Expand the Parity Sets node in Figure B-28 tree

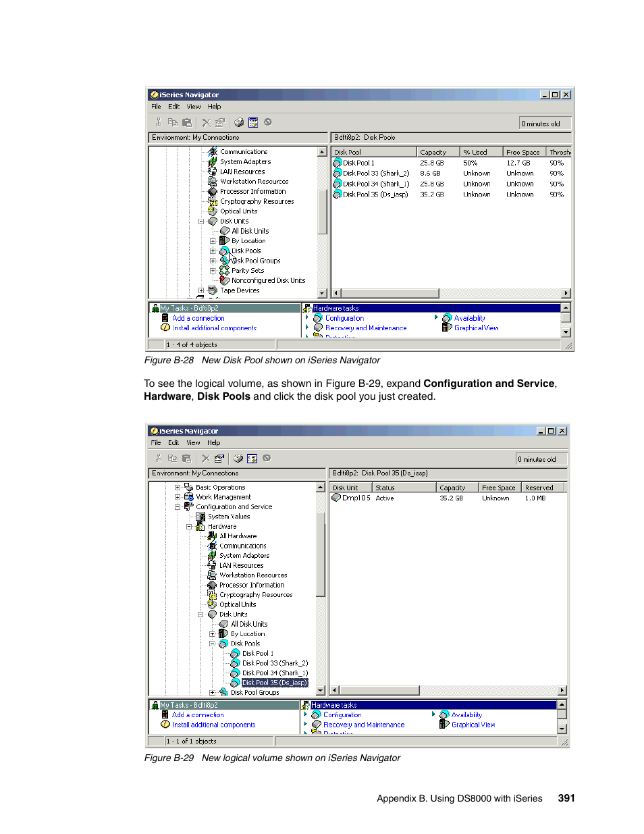pos(213,270)
